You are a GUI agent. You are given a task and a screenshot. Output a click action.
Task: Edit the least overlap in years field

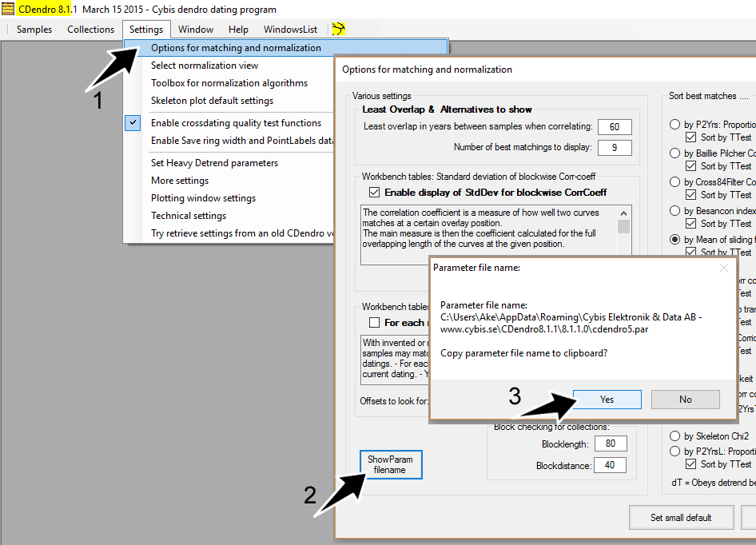(x=615, y=127)
